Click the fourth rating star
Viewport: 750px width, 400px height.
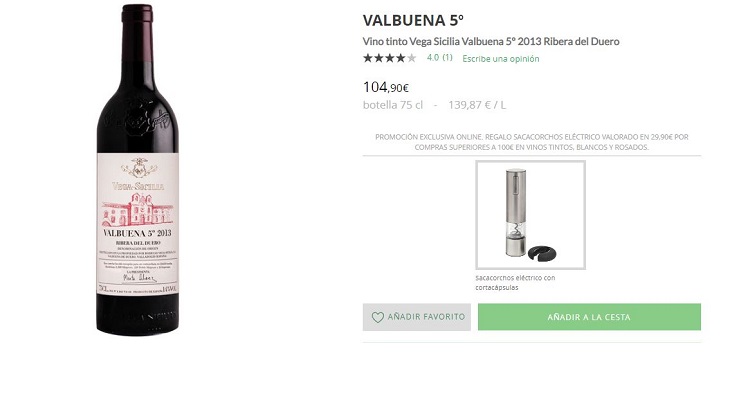click(401, 58)
